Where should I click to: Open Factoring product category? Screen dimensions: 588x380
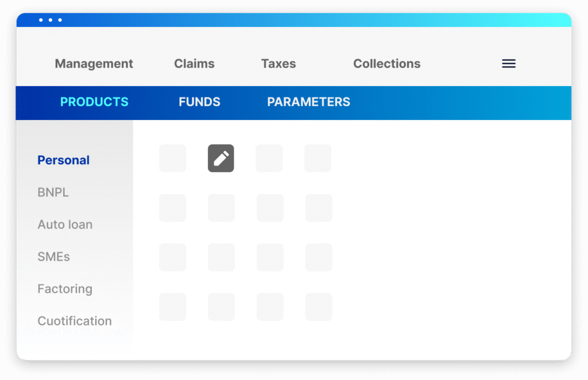tap(65, 289)
